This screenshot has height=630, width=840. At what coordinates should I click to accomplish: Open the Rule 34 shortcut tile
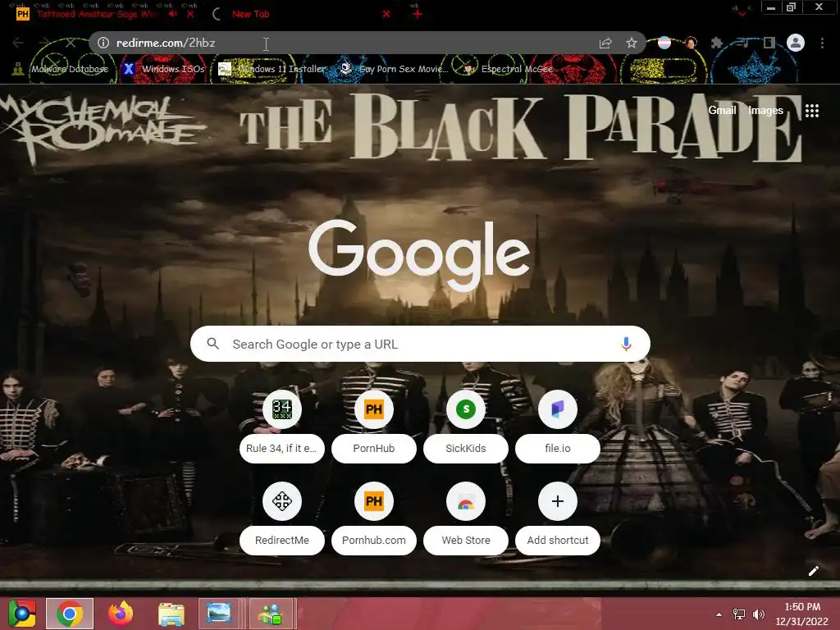282,427
